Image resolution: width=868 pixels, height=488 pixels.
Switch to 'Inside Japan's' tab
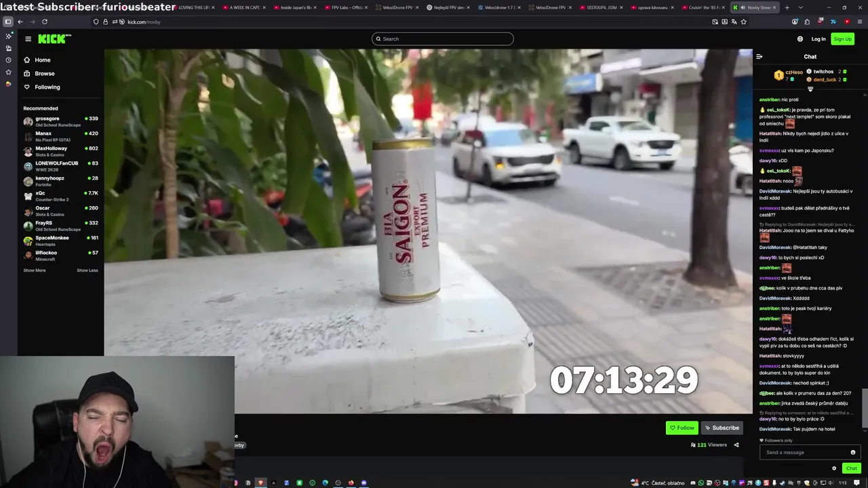(296, 7)
